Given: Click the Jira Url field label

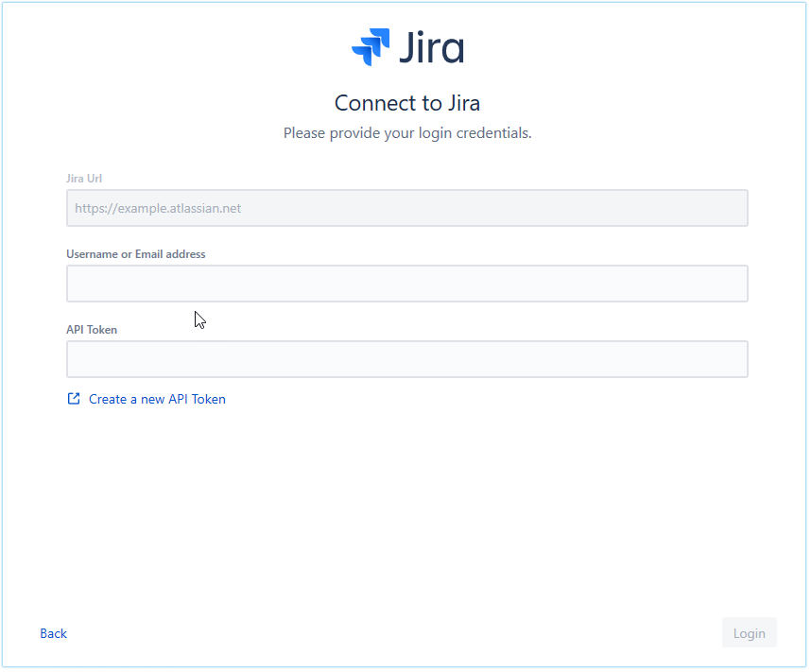Looking at the screenshot, I should [x=84, y=178].
